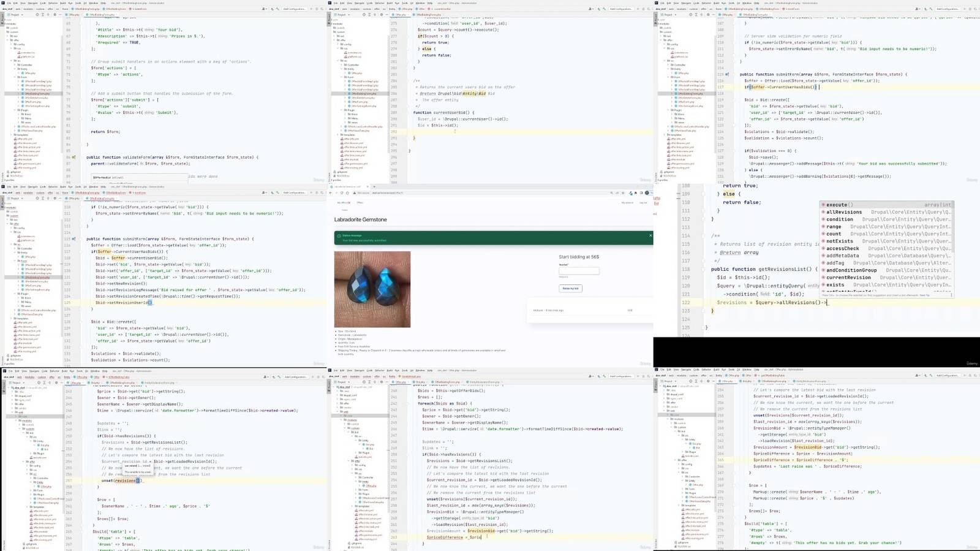Click the Raise my bid button
The height and width of the screenshot is (551, 980).
point(570,288)
